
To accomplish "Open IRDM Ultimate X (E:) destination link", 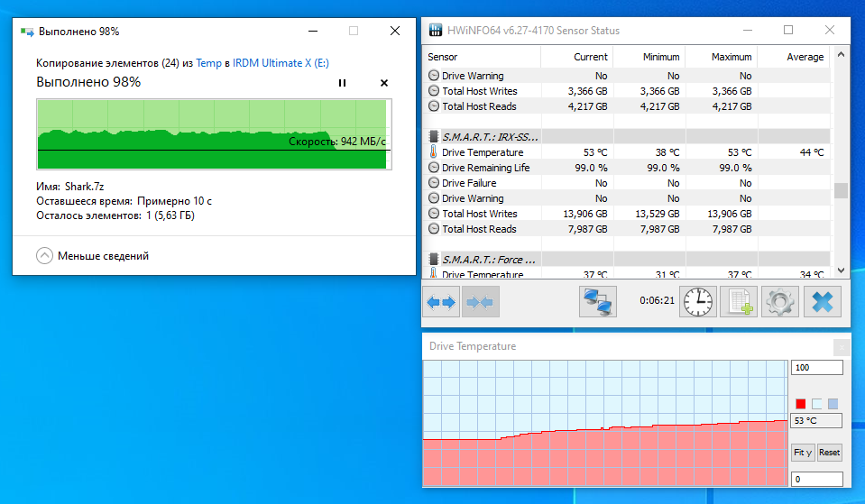I will pyautogui.click(x=281, y=63).
